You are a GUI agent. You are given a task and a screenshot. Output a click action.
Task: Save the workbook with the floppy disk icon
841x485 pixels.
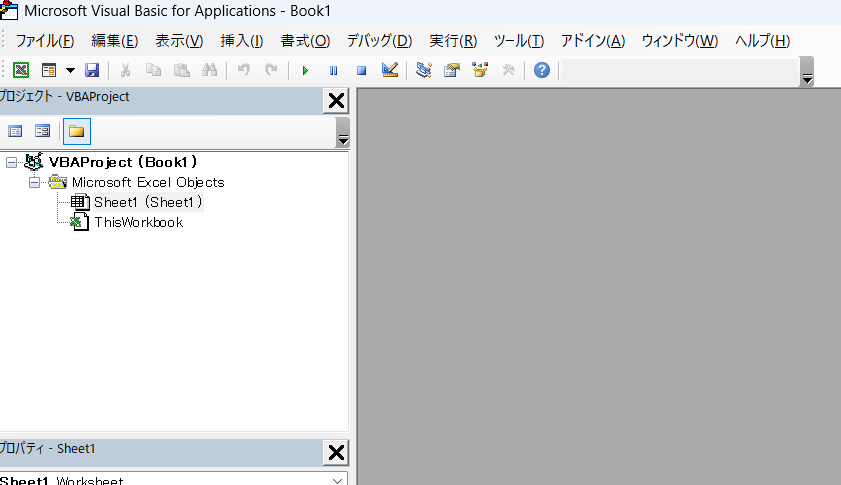[x=92, y=70]
